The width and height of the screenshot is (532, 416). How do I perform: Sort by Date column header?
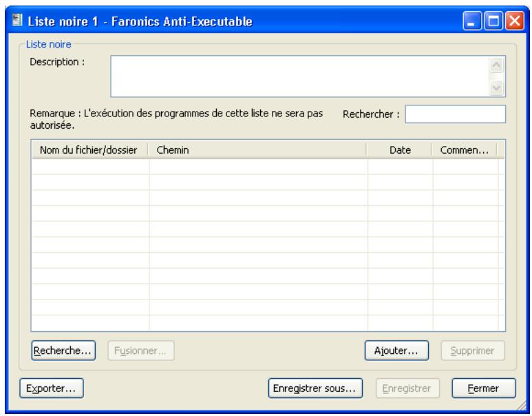click(x=399, y=149)
